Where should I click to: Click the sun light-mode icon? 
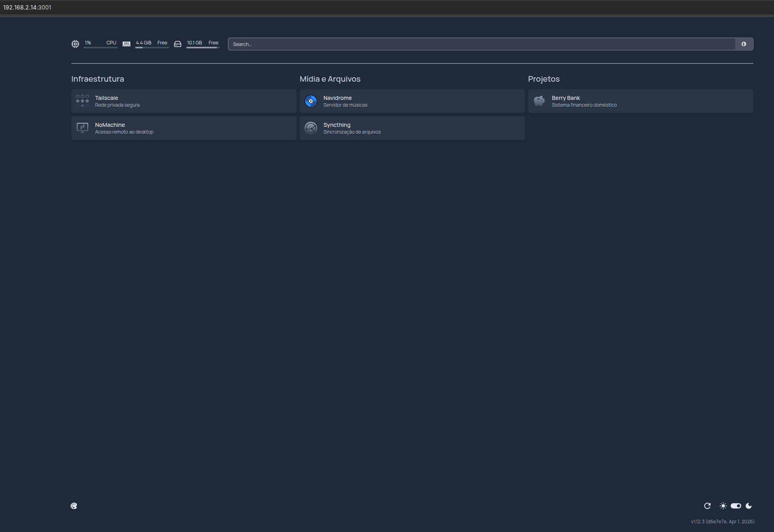coord(723,506)
